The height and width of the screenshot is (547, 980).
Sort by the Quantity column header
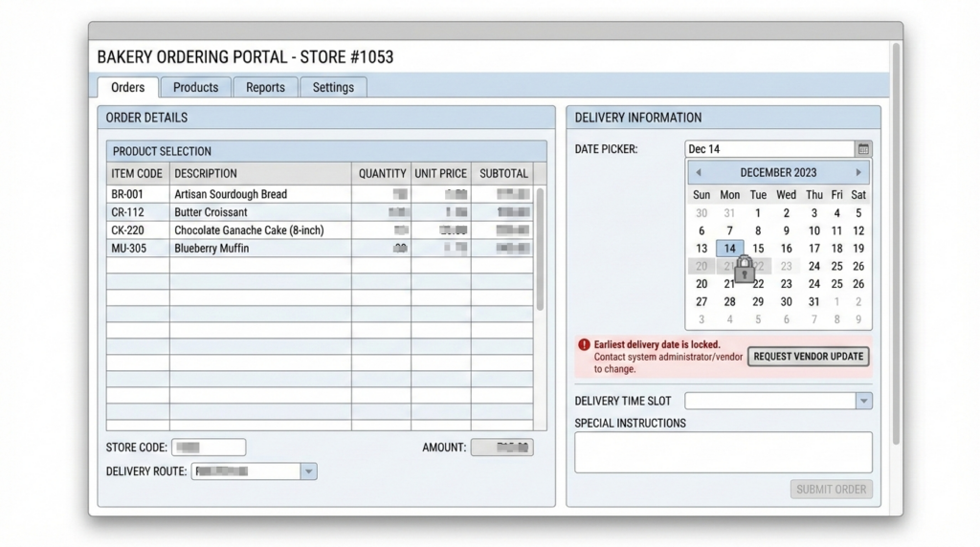click(382, 174)
